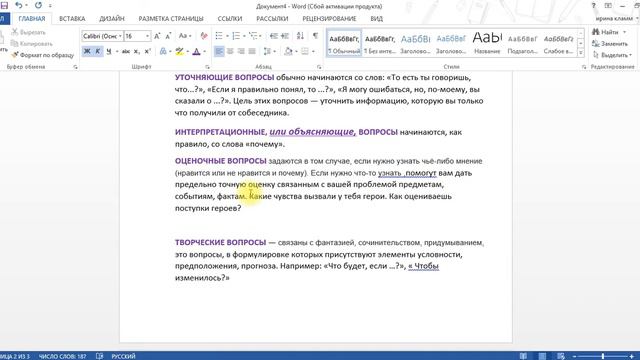Toggle subscript formatting

point(137,51)
